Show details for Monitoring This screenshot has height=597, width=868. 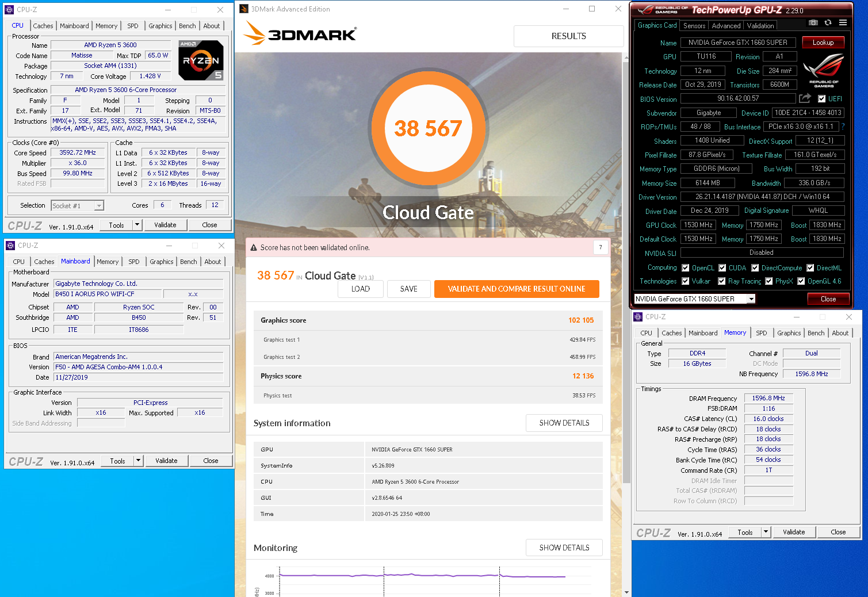(564, 548)
